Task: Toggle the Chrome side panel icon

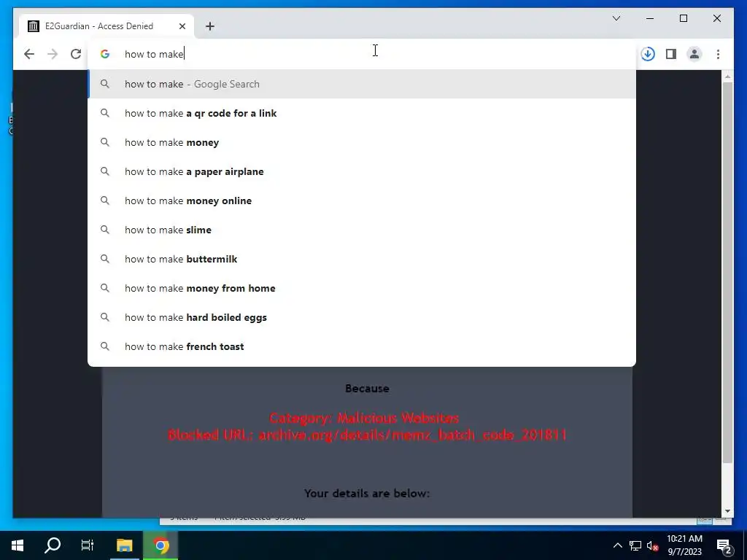Action: (671, 54)
